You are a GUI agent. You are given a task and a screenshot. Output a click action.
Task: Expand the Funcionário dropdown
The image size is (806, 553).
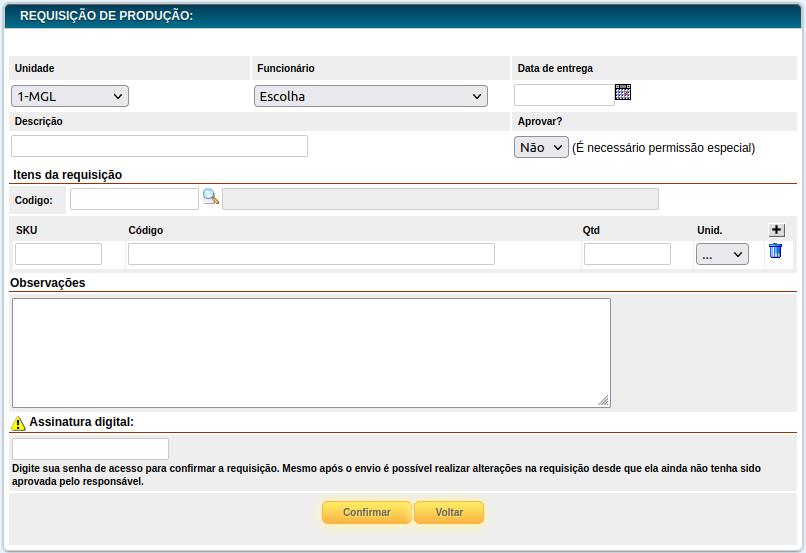[x=370, y=96]
